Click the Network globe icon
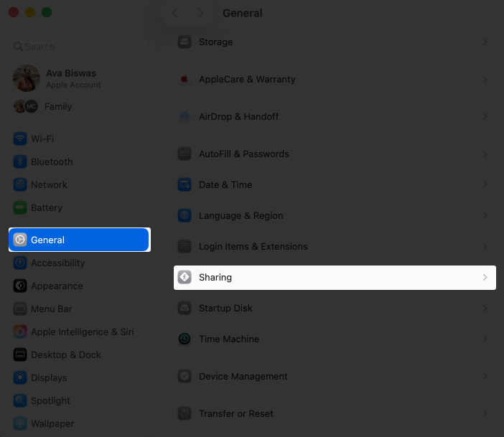This screenshot has height=437, width=504. [x=20, y=184]
